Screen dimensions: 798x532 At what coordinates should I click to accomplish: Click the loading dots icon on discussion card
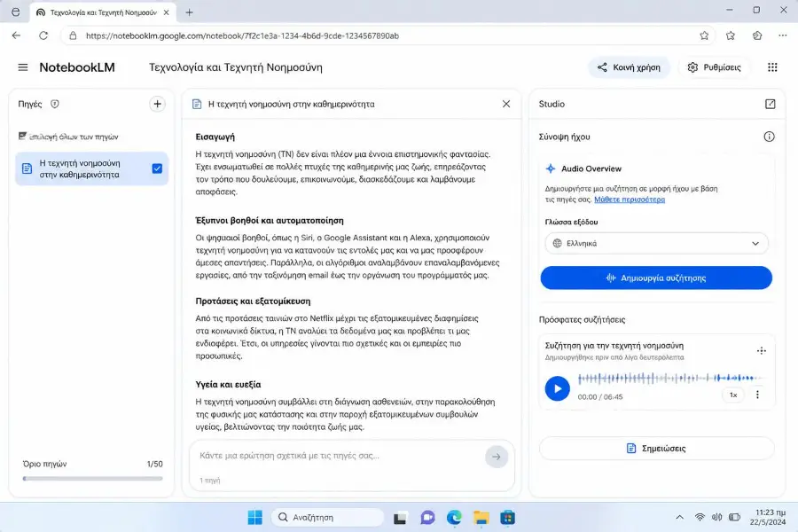tap(762, 350)
